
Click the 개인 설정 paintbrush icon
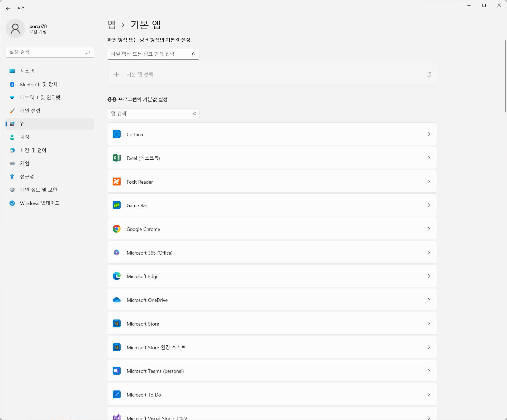point(12,111)
